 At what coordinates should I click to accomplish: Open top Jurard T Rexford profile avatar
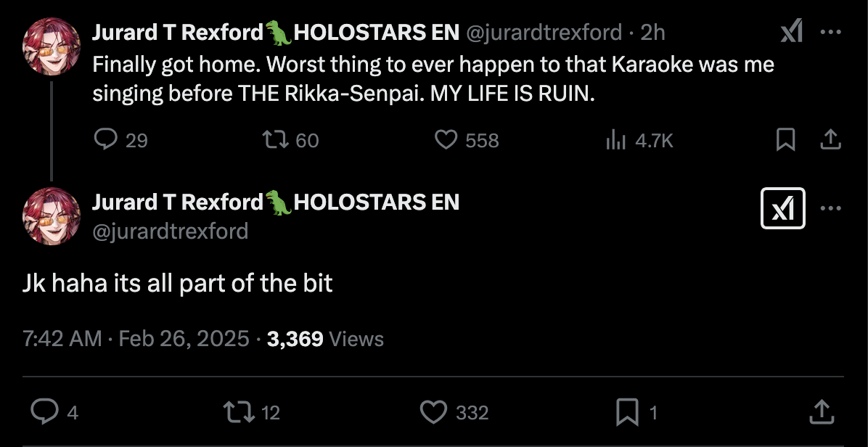[51, 46]
